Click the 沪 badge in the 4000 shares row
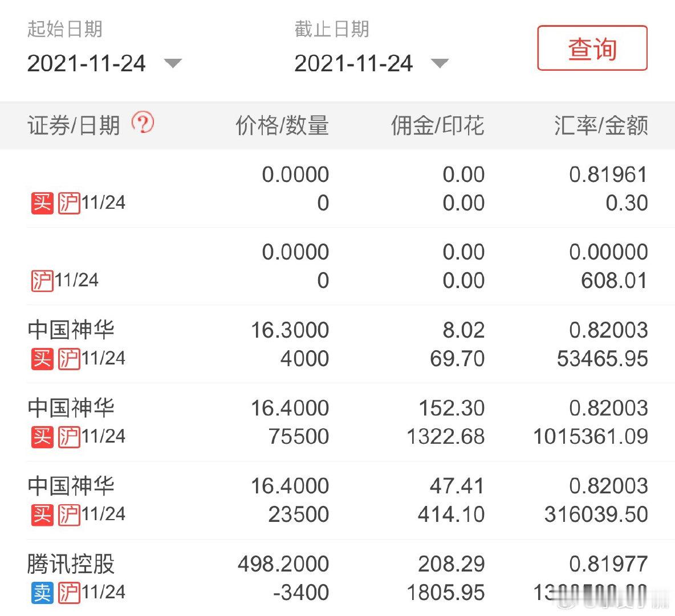675x616 pixels. tap(69, 359)
